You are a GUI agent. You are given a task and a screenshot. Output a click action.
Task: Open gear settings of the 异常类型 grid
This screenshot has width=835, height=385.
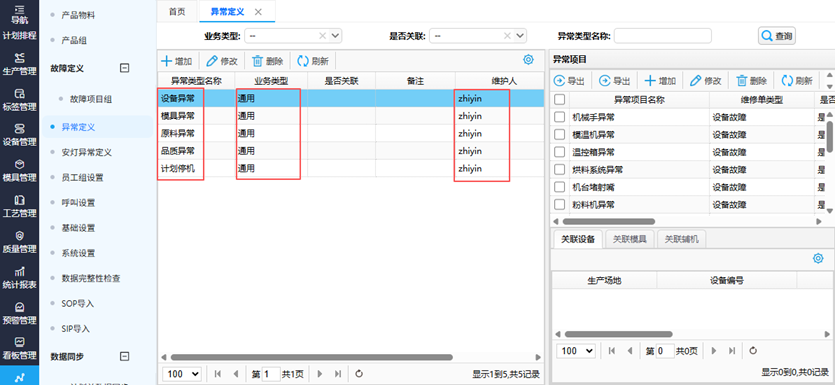[528, 60]
